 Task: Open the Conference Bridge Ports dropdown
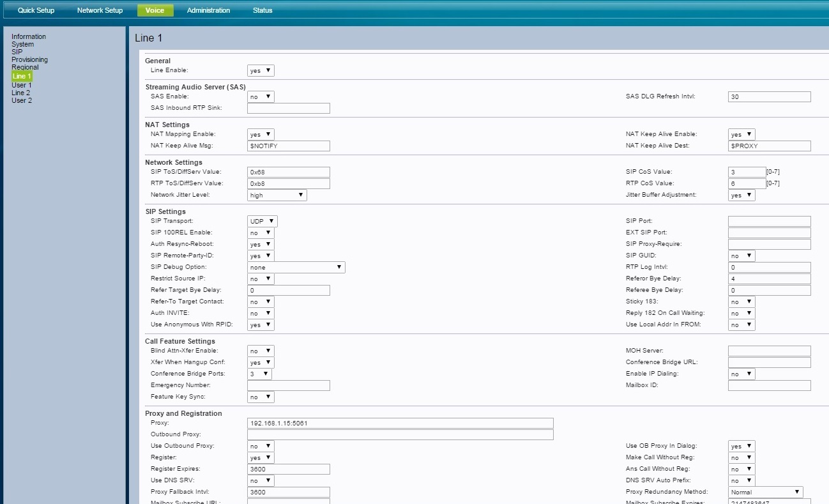coord(259,374)
